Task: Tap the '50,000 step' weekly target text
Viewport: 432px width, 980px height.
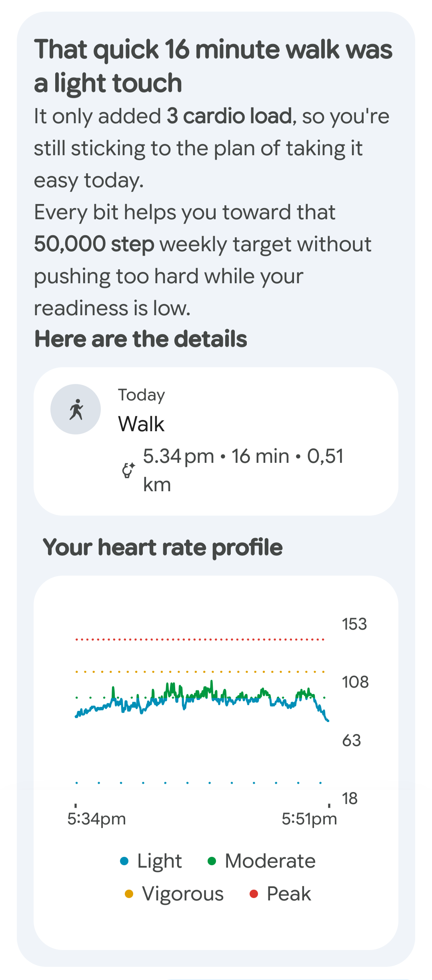Action: [x=94, y=244]
